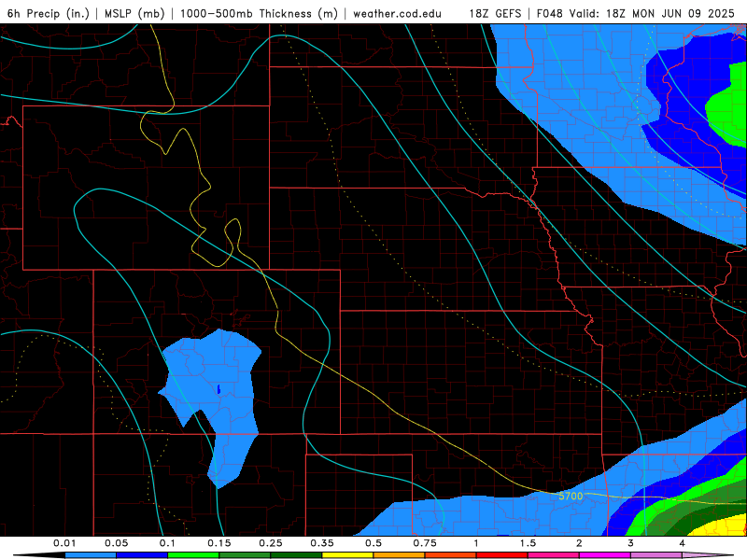Click the '0.05' colorbar label

point(116,543)
